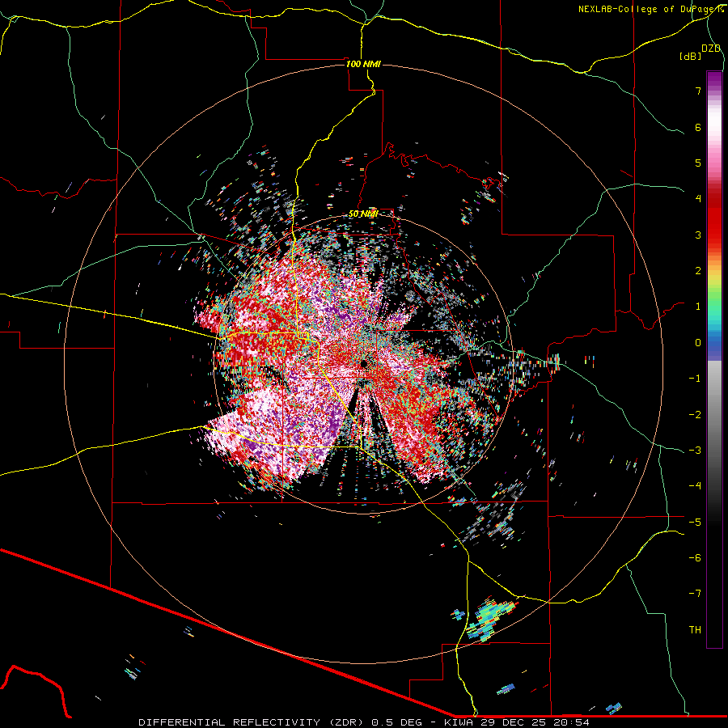Click the 6 value on the color scale
This screenshot has width=728, height=728.
click(x=698, y=127)
